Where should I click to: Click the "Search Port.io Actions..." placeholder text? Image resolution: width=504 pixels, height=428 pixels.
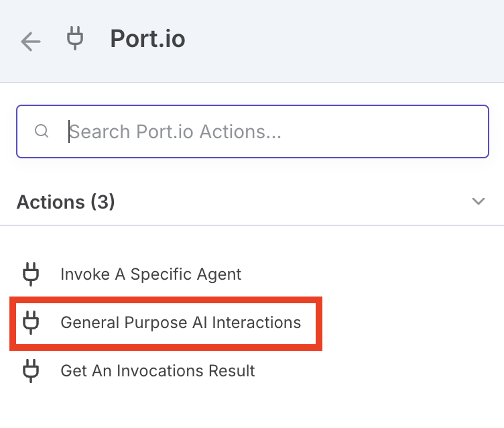point(176,131)
